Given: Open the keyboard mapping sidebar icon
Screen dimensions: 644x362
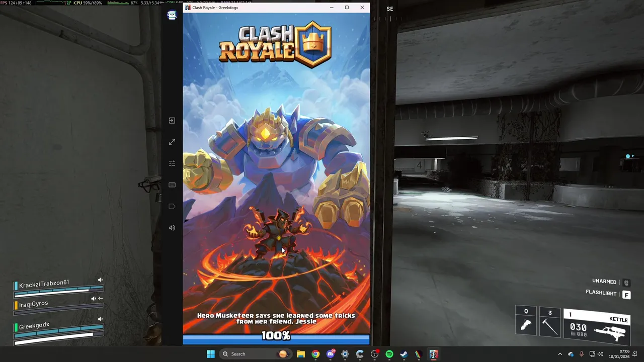Looking at the screenshot, I should tap(172, 185).
